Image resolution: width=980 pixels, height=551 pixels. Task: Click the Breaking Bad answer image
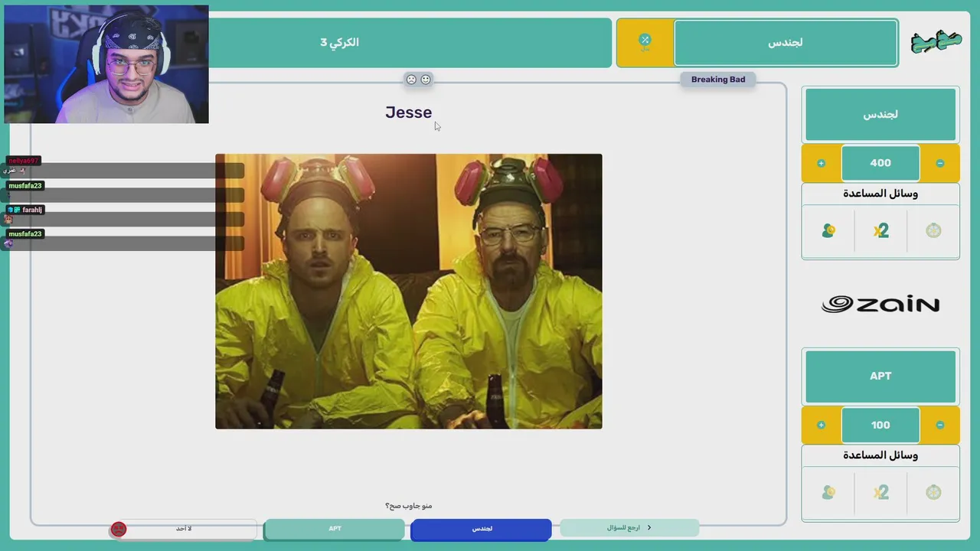point(409,292)
